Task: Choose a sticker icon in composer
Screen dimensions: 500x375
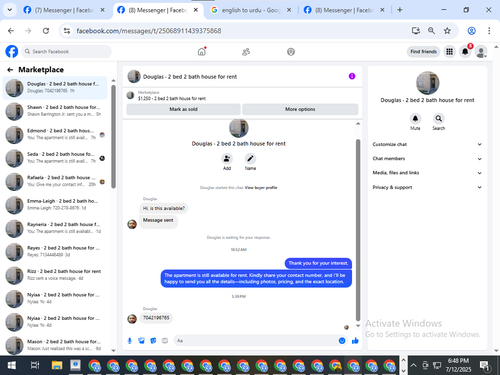Action: click(x=153, y=341)
